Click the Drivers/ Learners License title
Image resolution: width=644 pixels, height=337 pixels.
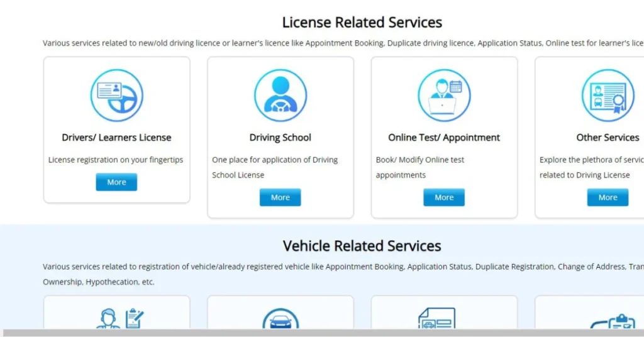116,138
